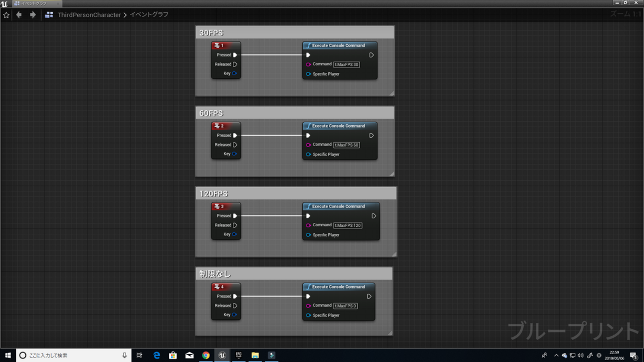Click Released exec pin on key 2 node
Image resolution: width=644 pixels, height=362 pixels.
click(x=235, y=145)
